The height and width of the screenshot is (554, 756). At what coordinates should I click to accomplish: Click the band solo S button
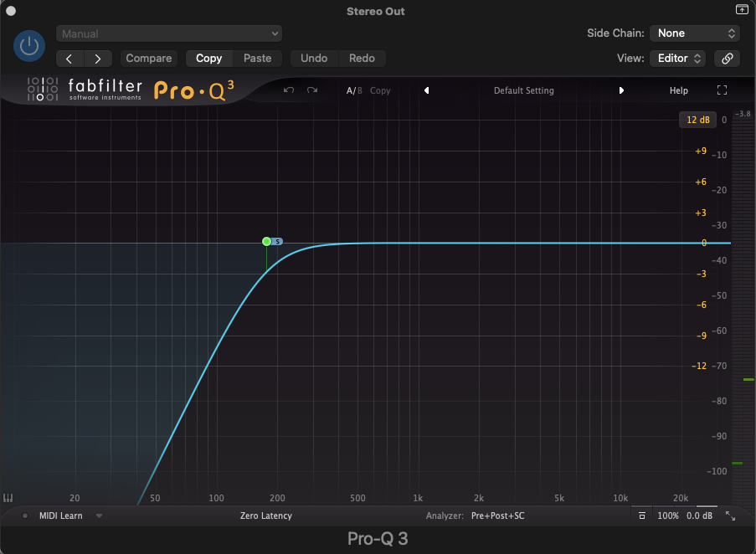coord(278,241)
